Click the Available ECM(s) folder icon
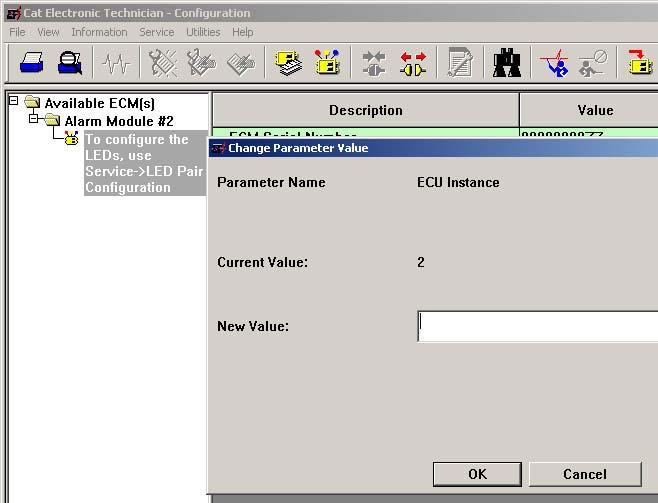This screenshot has width=658, height=503. (32, 102)
